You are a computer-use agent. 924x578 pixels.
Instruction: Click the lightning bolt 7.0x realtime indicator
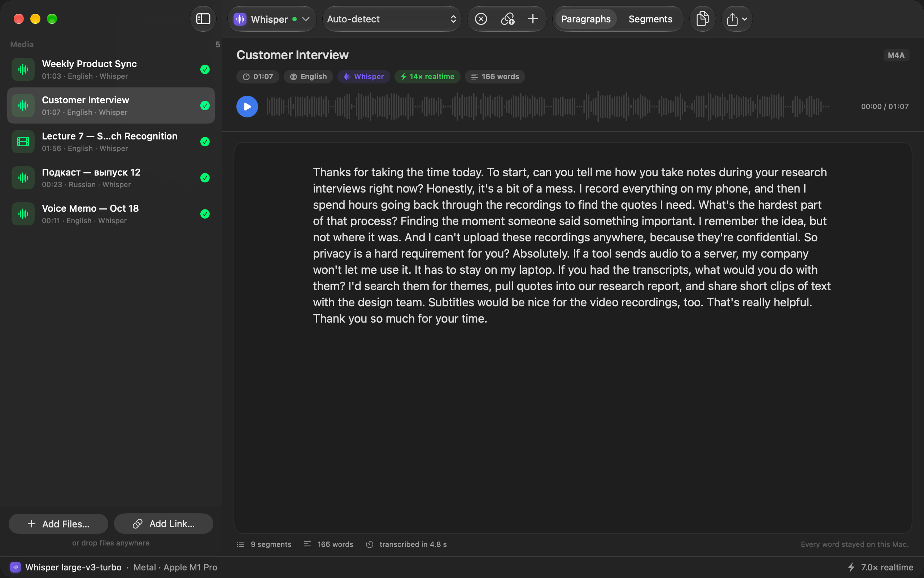click(x=880, y=567)
